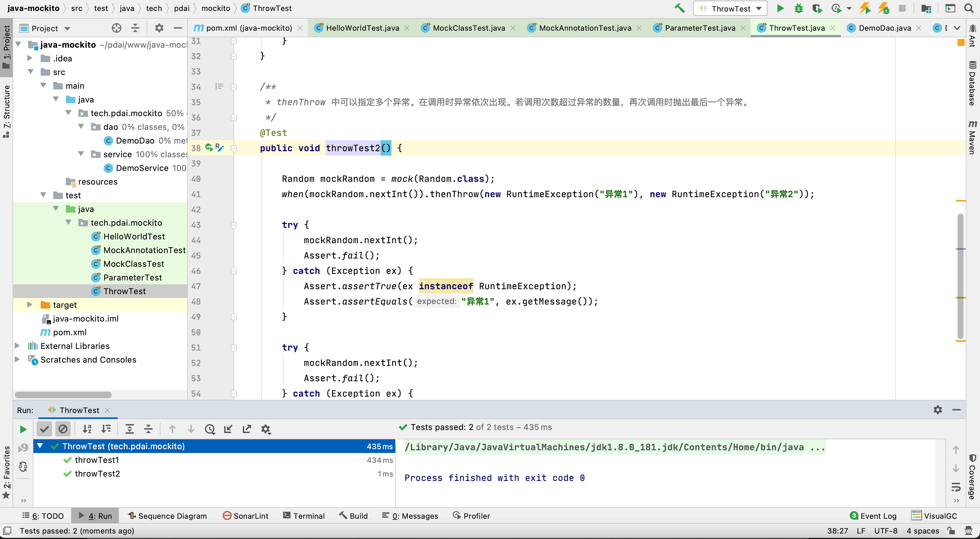Screen dimensions: 980x539
Task: Open Search Everywhere magnifier
Action: (x=969, y=8)
